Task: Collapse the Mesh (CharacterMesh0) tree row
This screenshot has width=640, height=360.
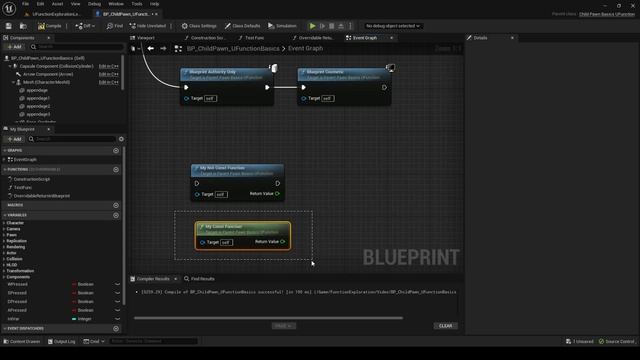Action: click(x=13, y=82)
